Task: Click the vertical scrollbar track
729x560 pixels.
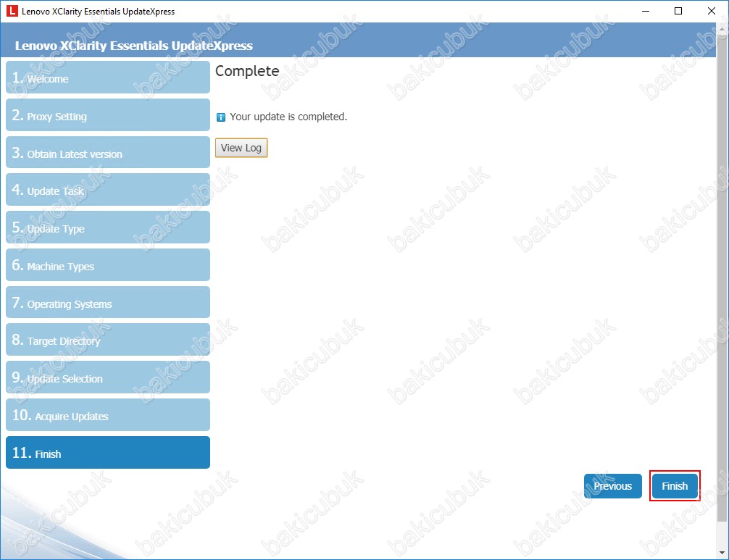Action: pos(722,291)
